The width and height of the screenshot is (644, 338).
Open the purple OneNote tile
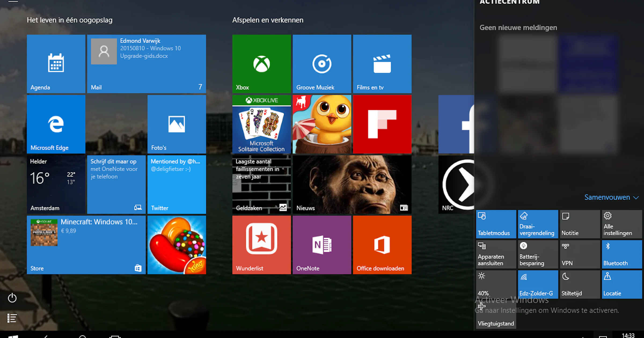click(x=322, y=245)
